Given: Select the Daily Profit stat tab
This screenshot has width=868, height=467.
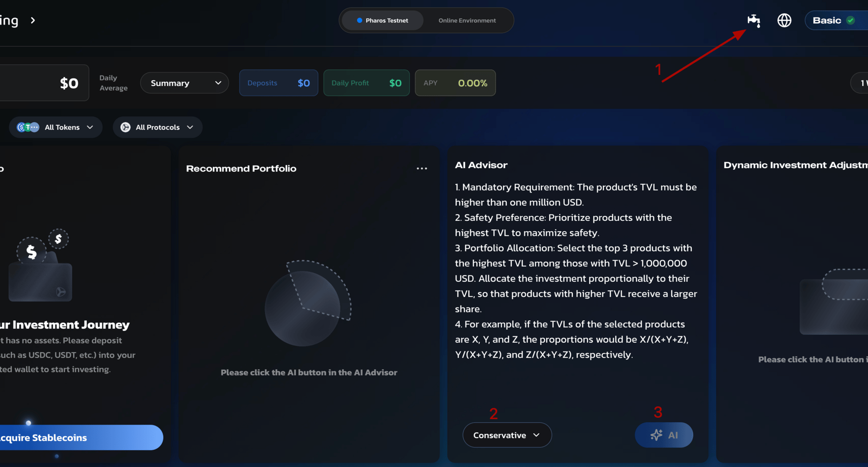Looking at the screenshot, I should (366, 83).
